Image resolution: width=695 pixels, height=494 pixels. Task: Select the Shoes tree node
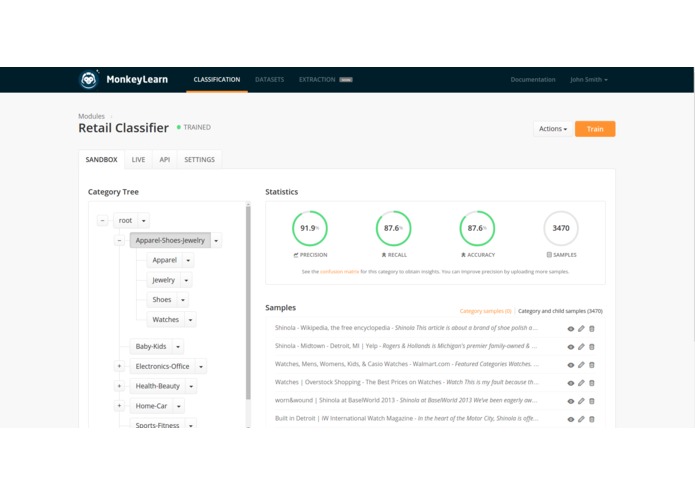pos(162,300)
